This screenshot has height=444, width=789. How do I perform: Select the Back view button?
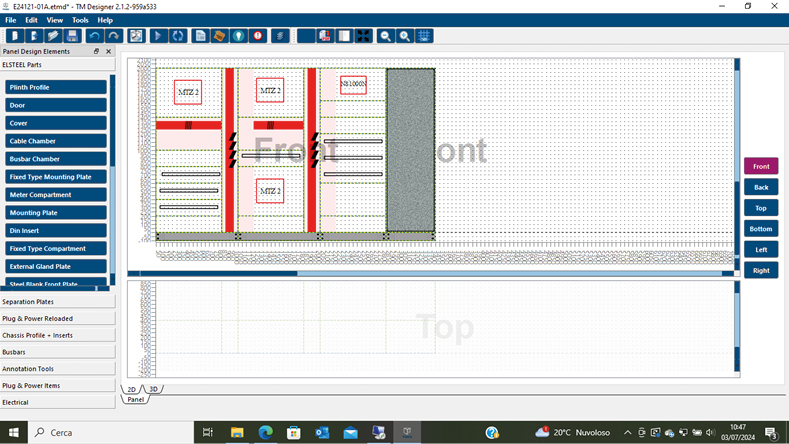tap(761, 187)
